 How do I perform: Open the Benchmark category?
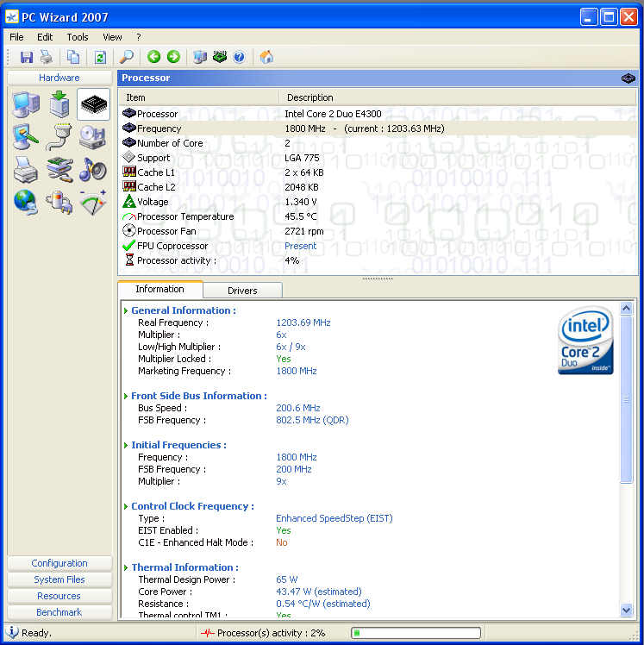59,612
